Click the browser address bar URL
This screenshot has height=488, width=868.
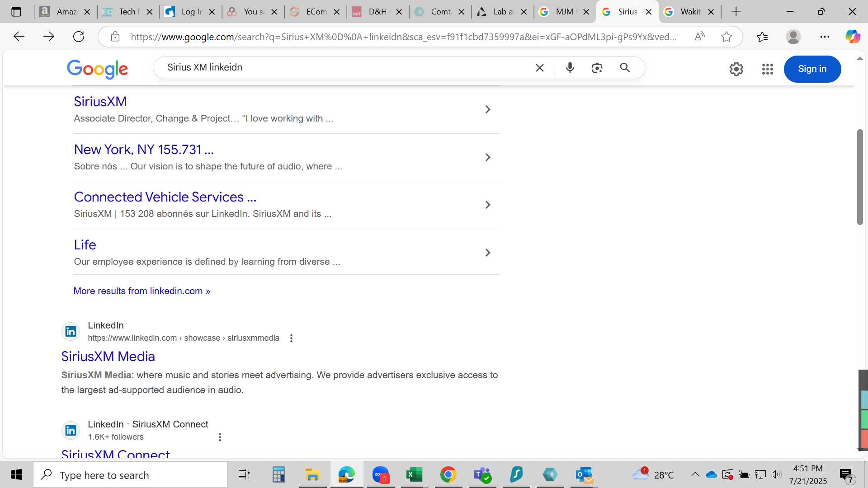pyautogui.click(x=404, y=37)
